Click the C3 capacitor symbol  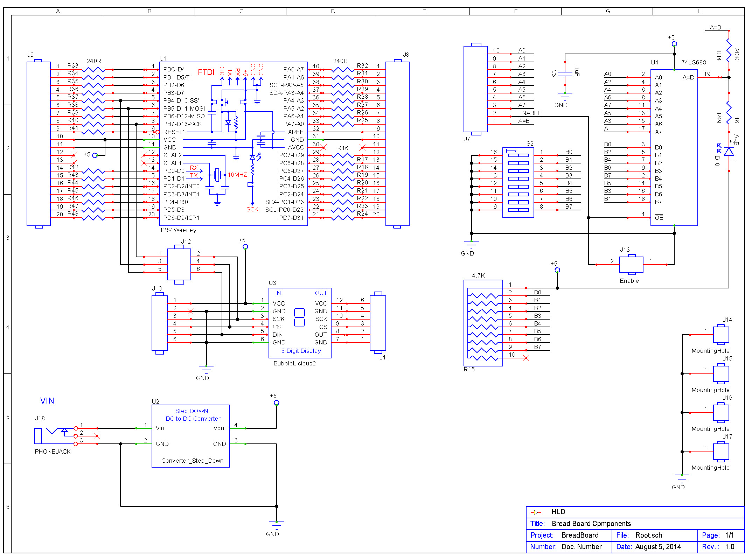point(565,74)
